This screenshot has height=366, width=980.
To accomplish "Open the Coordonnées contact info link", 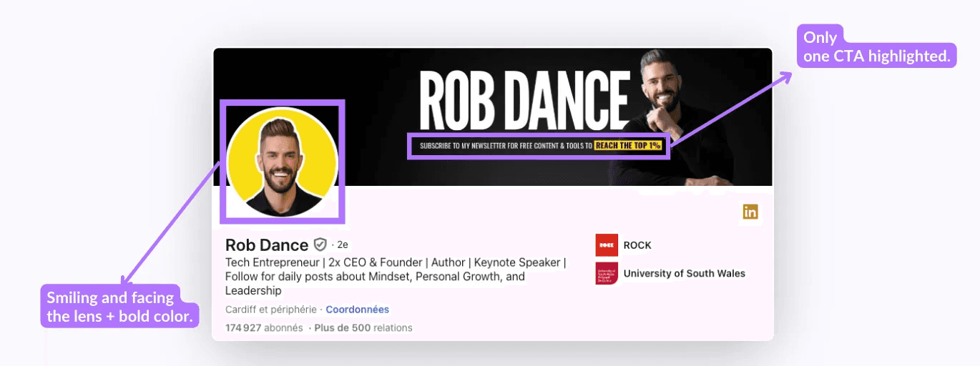I will [358, 310].
